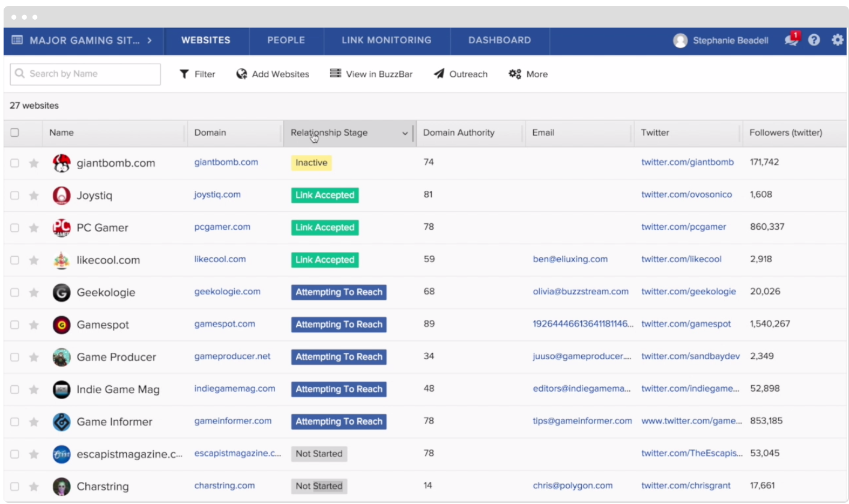Star the Indie Game Mag row
This screenshot has width=849, height=504.
point(34,390)
